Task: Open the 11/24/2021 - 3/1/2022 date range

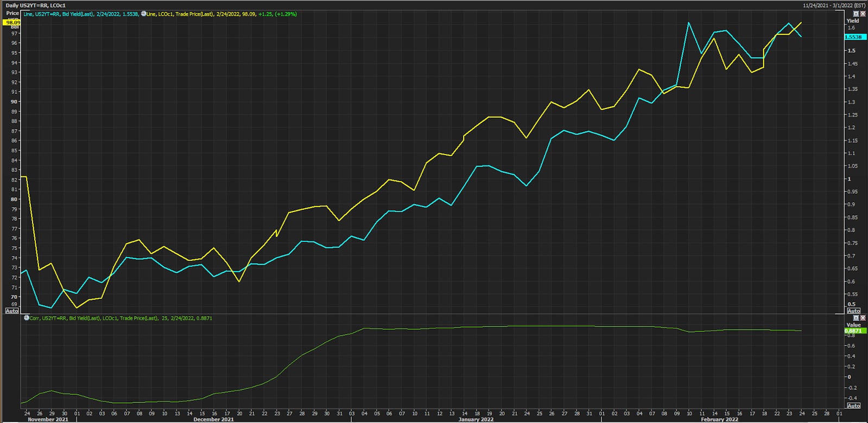Action: click(x=834, y=5)
